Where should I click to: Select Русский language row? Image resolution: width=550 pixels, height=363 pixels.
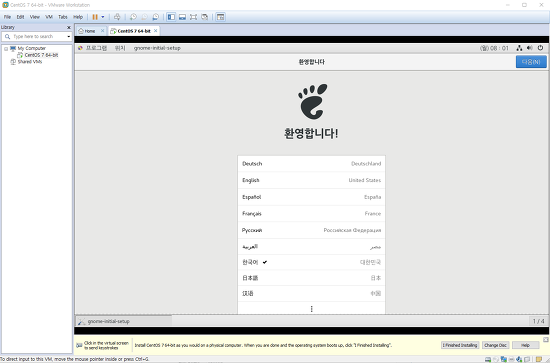click(311, 230)
